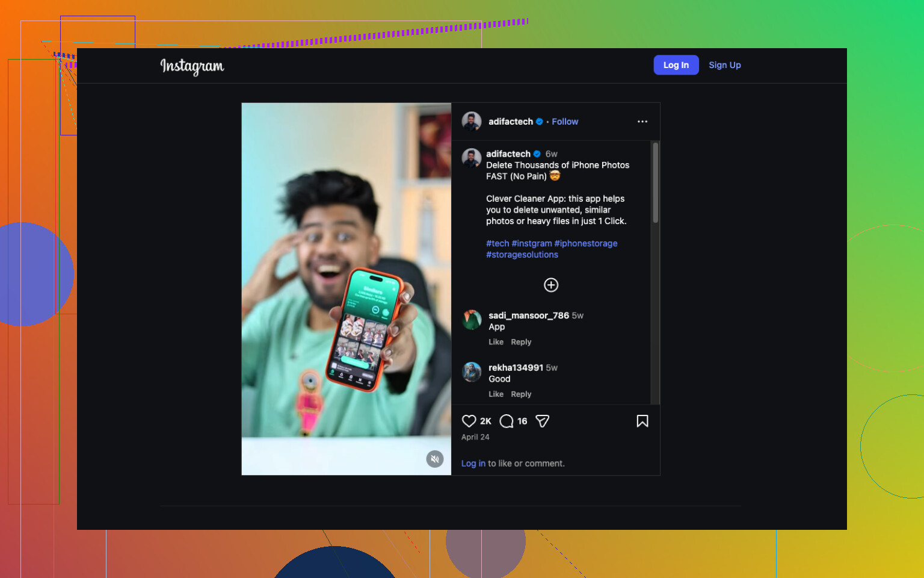
Task: Reply to rekha134991's comment
Action: click(521, 394)
